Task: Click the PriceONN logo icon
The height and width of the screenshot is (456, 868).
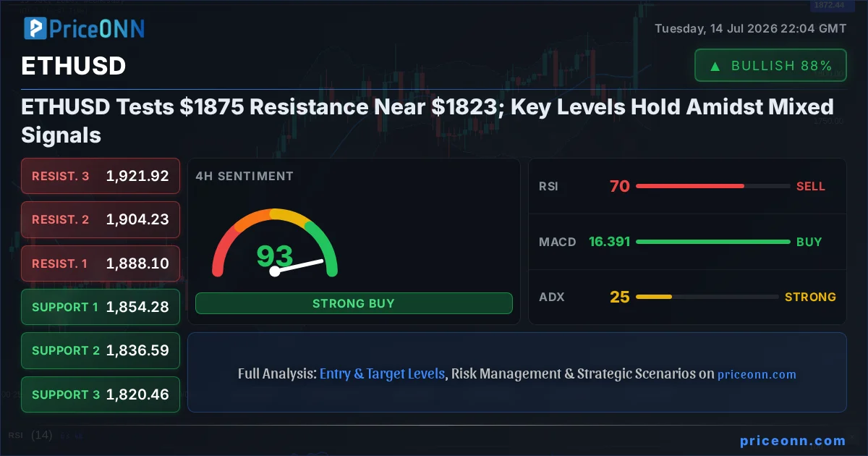Action: point(35,28)
